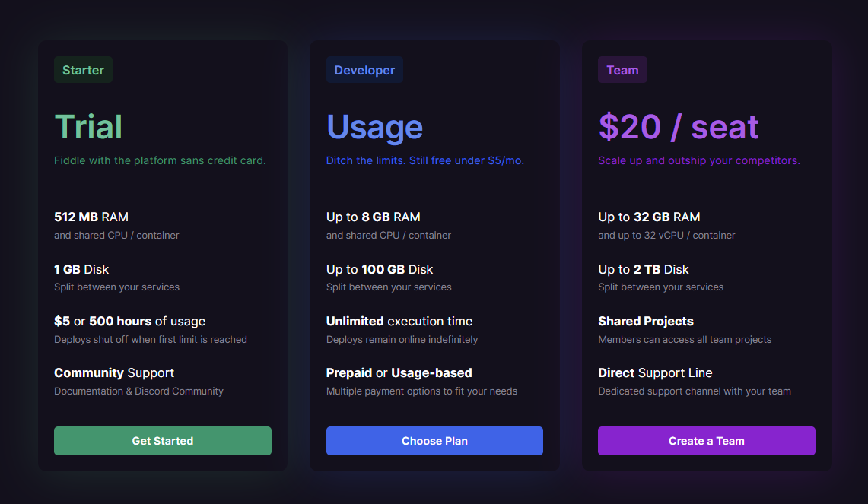Click the Shared Projects feature text
This screenshot has height=504, width=868.
[x=645, y=322]
